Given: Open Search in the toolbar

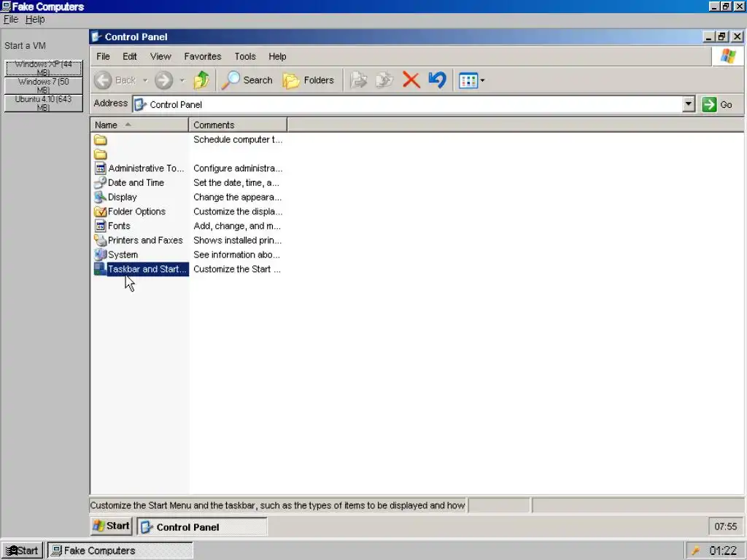Looking at the screenshot, I should [247, 80].
